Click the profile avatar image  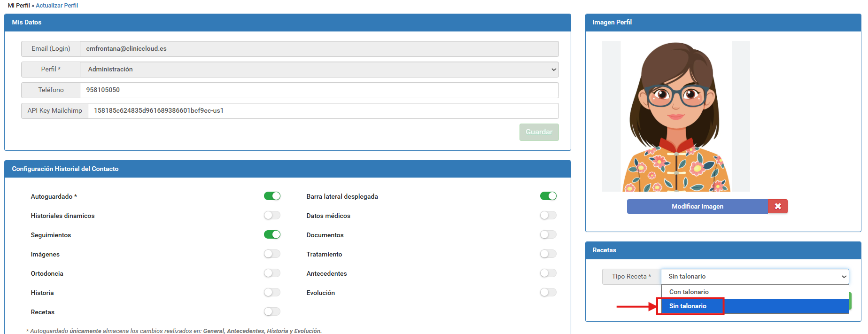(x=676, y=117)
